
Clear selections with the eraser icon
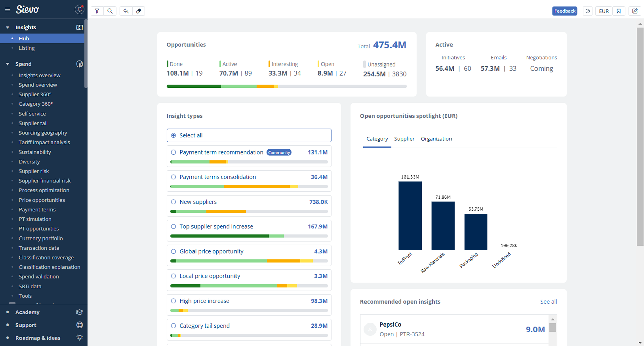point(139,11)
